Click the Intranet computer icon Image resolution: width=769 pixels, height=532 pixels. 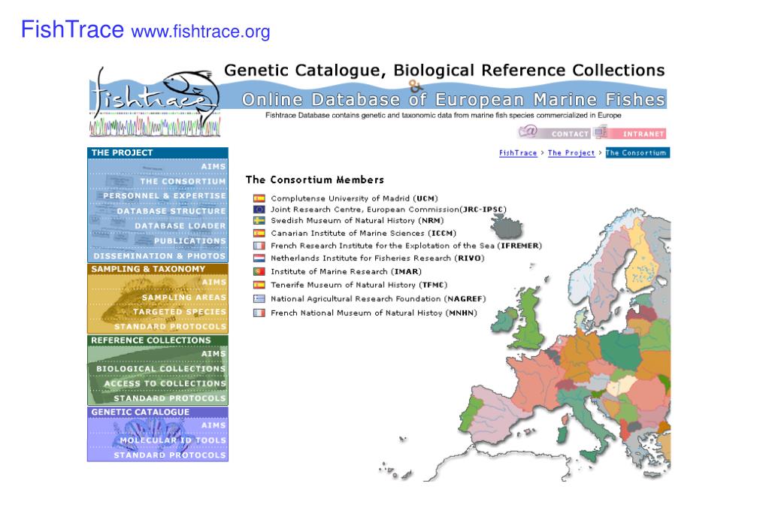pos(601,132)
